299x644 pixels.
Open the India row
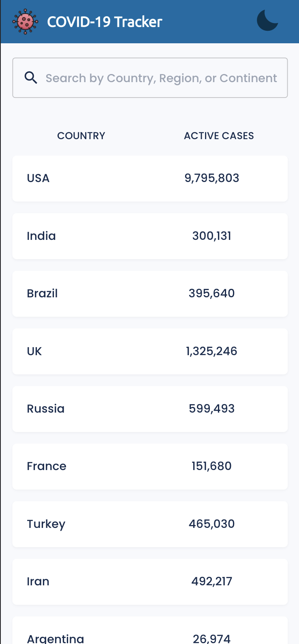coord(150,236)
